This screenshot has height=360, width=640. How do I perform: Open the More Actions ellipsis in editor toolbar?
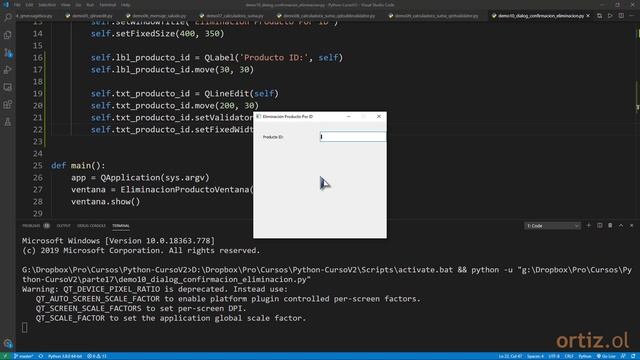click(632, 16)
